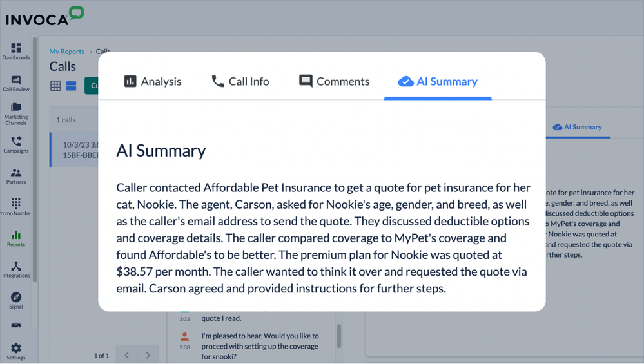Screen dimensions: 644x364
Task: Switch to the Analysis tab
Action: tap(153, 81)
